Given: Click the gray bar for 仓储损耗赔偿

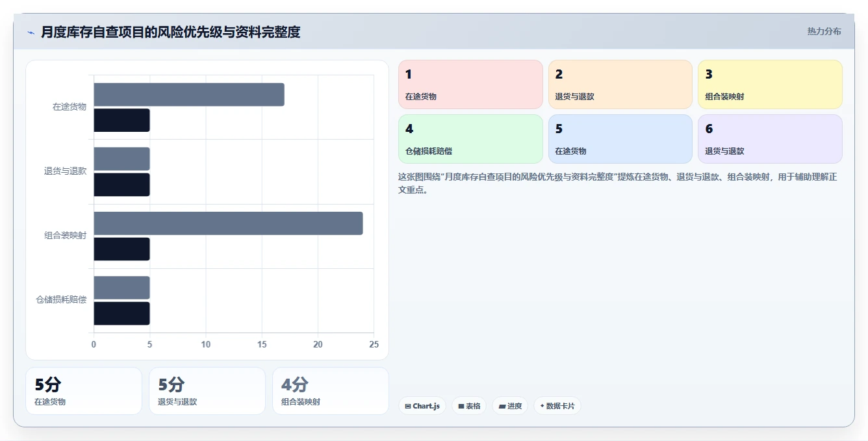Looking at the screenshot, I should click(122, 288).
